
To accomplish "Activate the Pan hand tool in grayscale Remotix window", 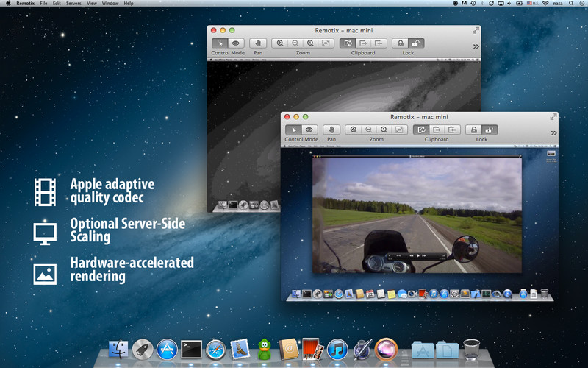I will coord(258,43).
